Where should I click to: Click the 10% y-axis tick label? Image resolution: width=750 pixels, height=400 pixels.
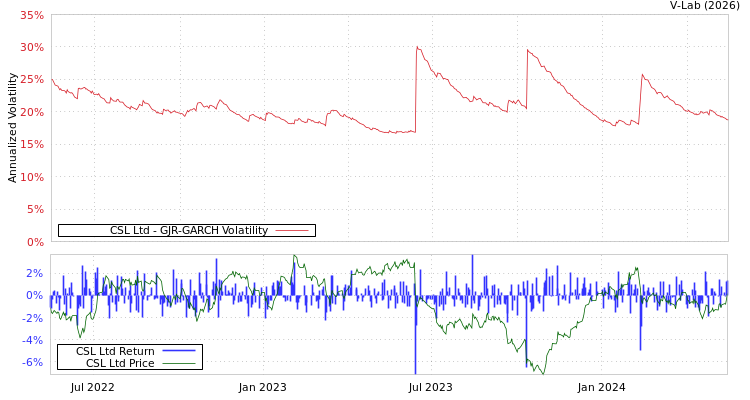pyautogui.click(x=31, y=177)
